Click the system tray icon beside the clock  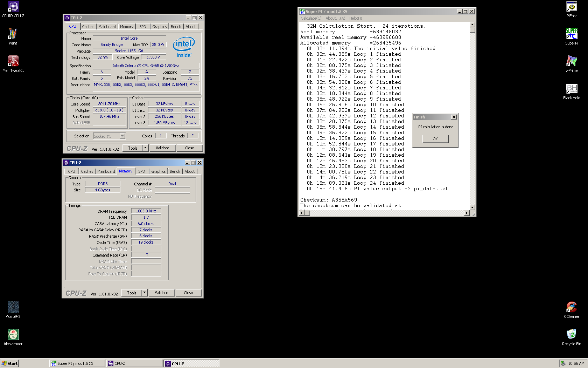(x=563, y=363)
